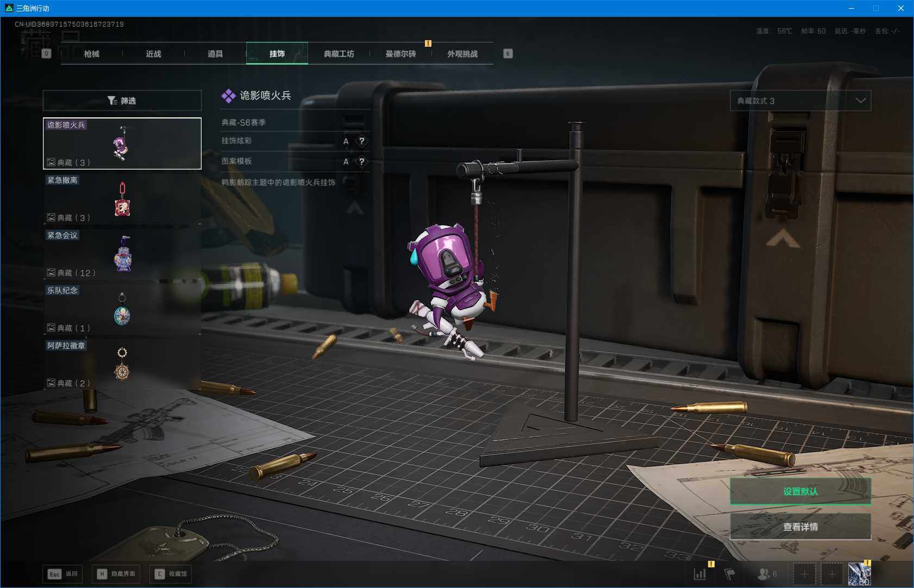Click the dropdown chevron arrow at top right

[860, 101]
